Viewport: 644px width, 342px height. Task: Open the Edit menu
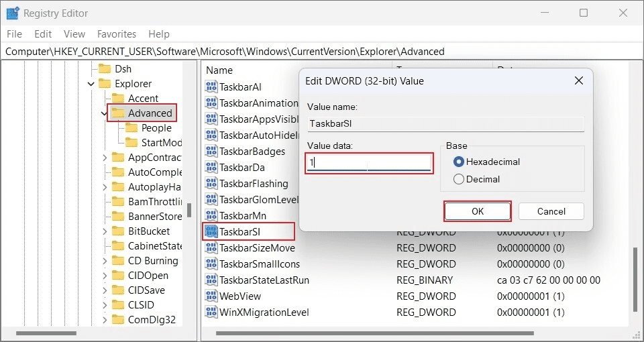pos(43,34)
